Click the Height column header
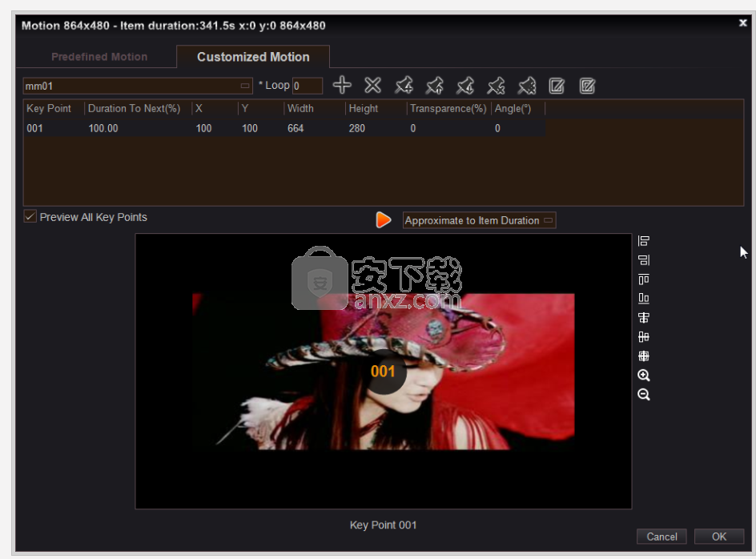The height and width of the screenshot is (559, 756). [x=364, y=109]
